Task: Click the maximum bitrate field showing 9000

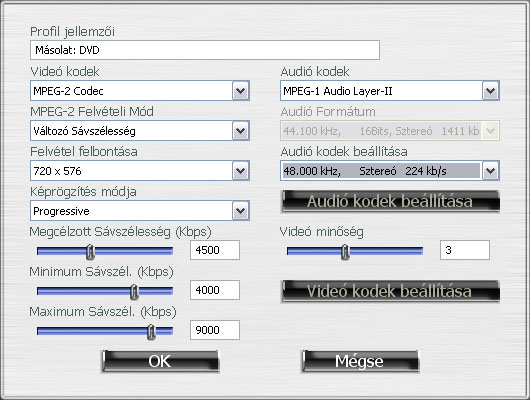Action: pyautogui.click(x=215, y=330)
